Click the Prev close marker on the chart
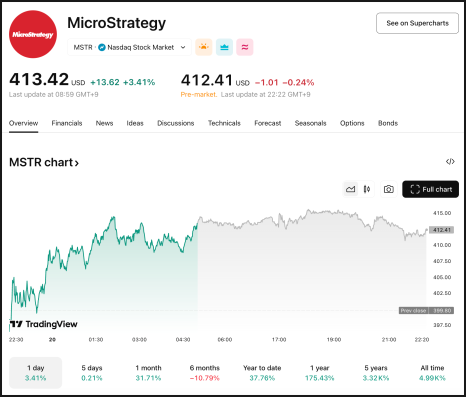The image size is (466, 397). tap(426, 311)
